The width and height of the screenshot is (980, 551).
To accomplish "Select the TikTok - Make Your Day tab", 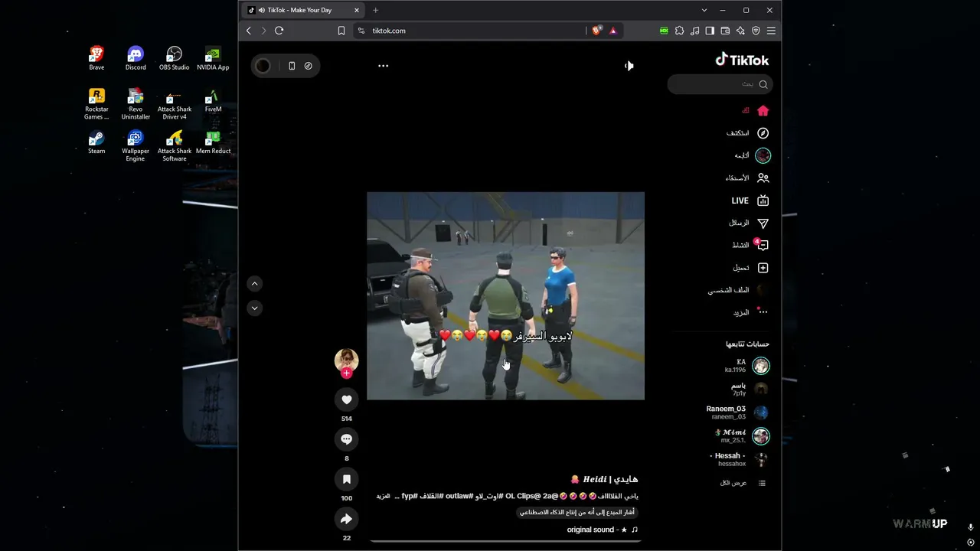I will (303, 10).
